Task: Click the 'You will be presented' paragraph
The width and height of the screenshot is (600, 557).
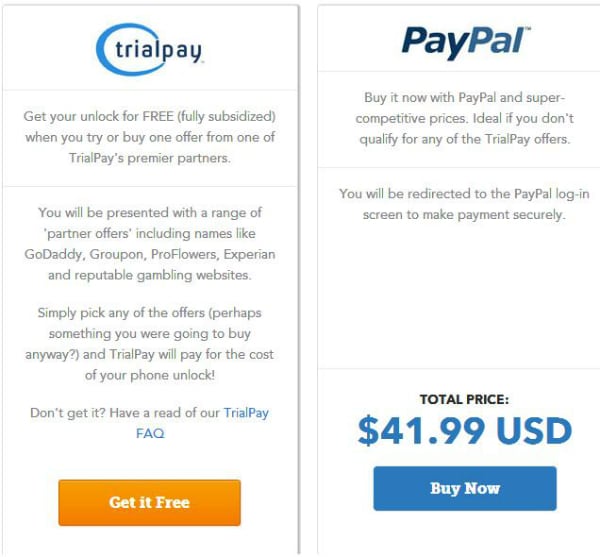Action: 150,244
